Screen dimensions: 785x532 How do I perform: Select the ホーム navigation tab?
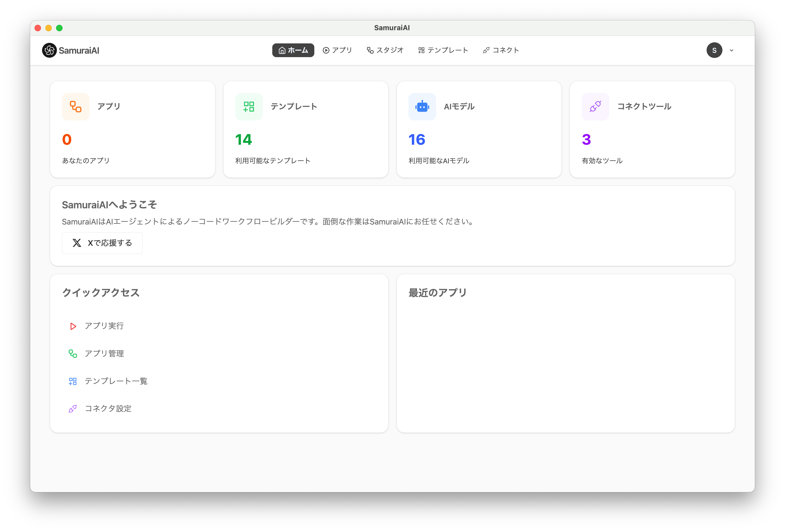[293, 50]
